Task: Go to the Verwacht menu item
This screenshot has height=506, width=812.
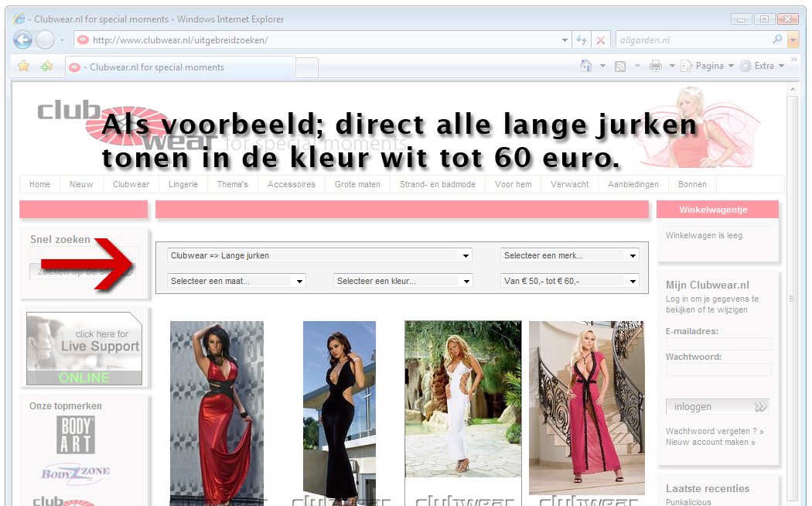Action: click(x=570, y=184)
